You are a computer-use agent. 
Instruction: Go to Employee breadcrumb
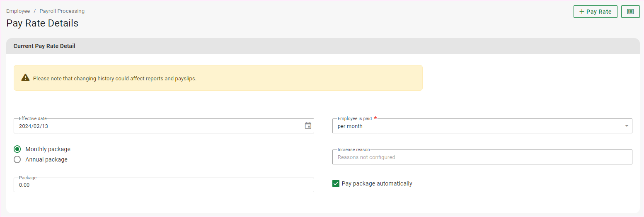18,11
